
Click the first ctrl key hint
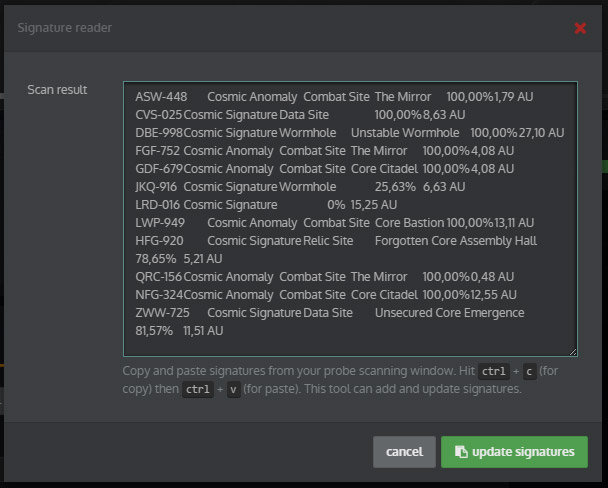click(494, 371)
